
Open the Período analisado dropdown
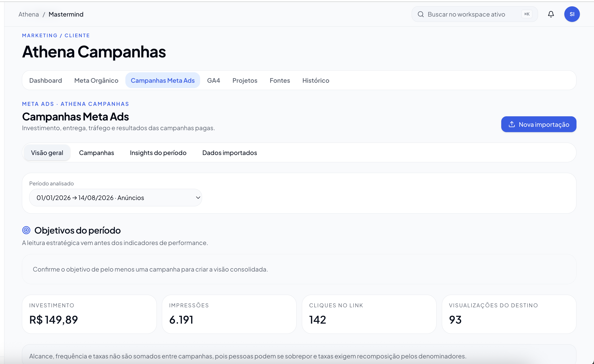tap(116, 198)
